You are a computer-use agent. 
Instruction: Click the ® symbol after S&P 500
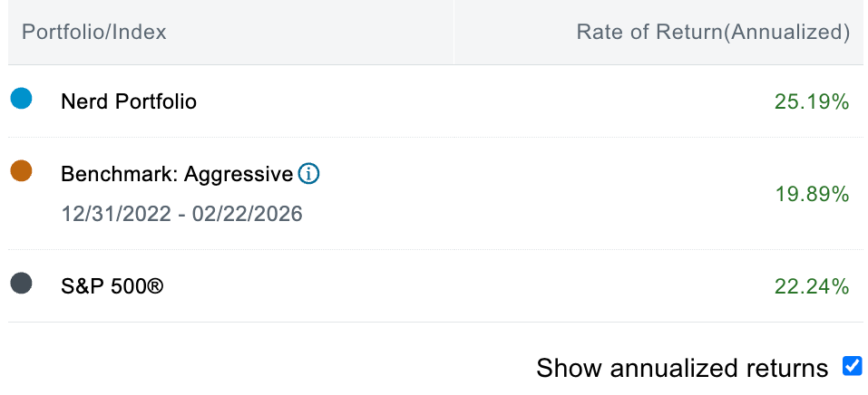pos(157,287)
